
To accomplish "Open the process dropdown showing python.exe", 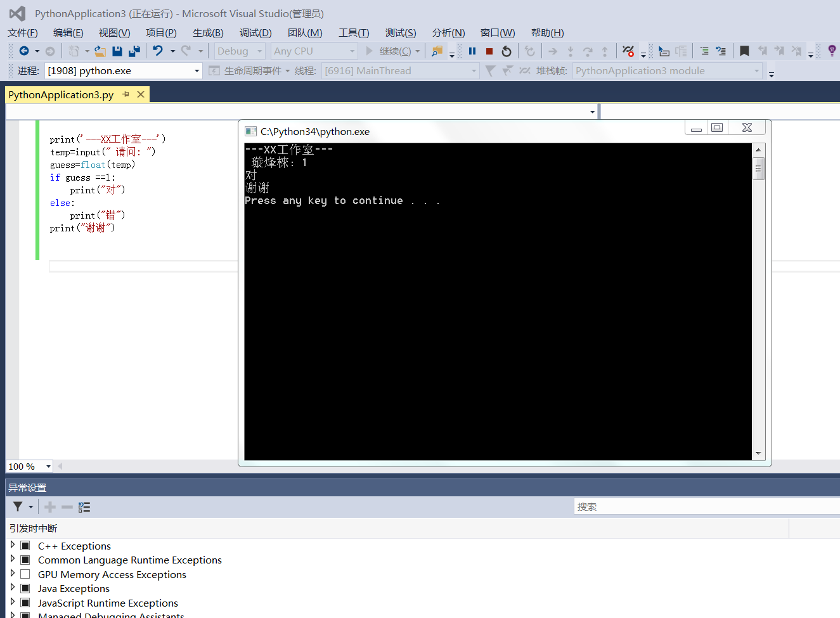I will [197, 71].
